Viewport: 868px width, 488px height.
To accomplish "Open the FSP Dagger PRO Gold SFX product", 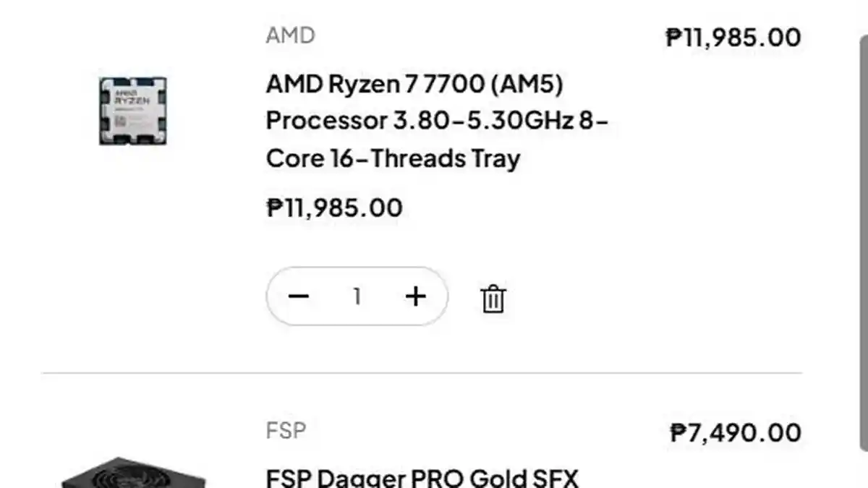I will pos(422,478).
